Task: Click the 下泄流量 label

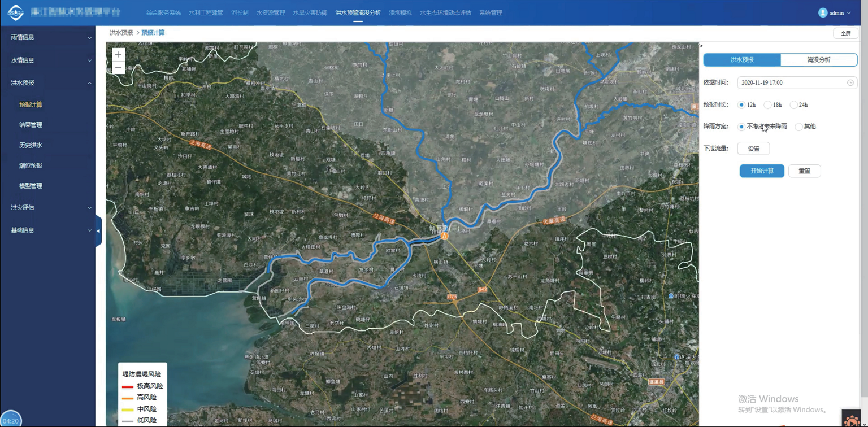Action: pyautogui.click(x=716, y=149)
